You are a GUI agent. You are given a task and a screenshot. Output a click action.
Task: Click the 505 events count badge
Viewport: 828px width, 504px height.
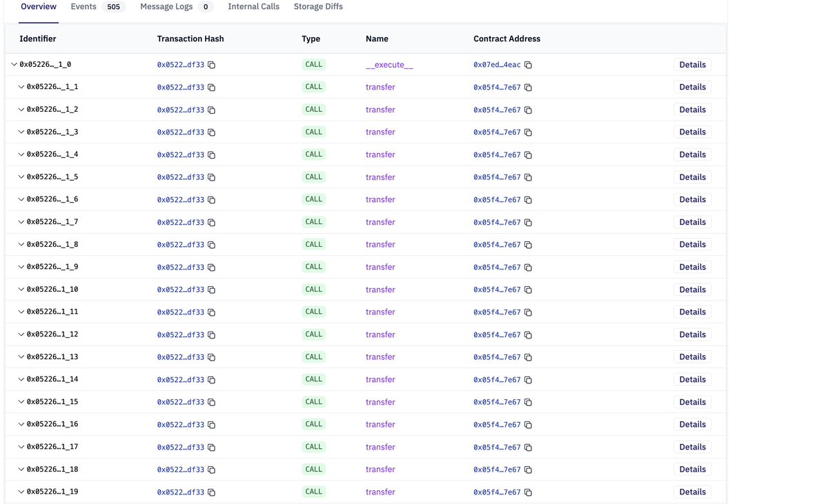[114, 8]
